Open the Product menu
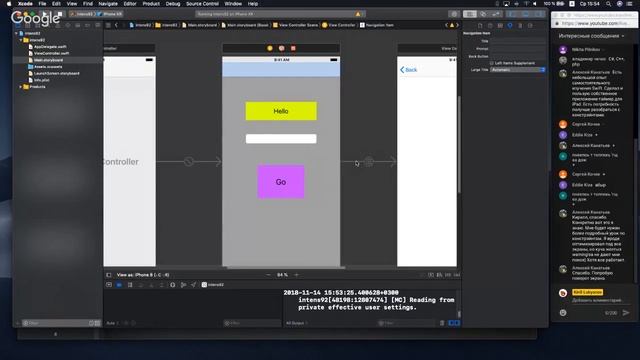 [151, 4]
